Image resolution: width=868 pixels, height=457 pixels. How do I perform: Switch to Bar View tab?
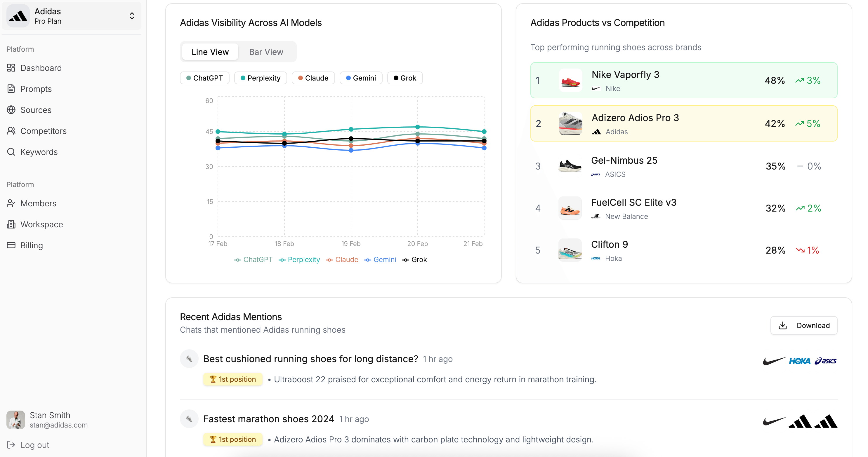[x=266, y=52]
